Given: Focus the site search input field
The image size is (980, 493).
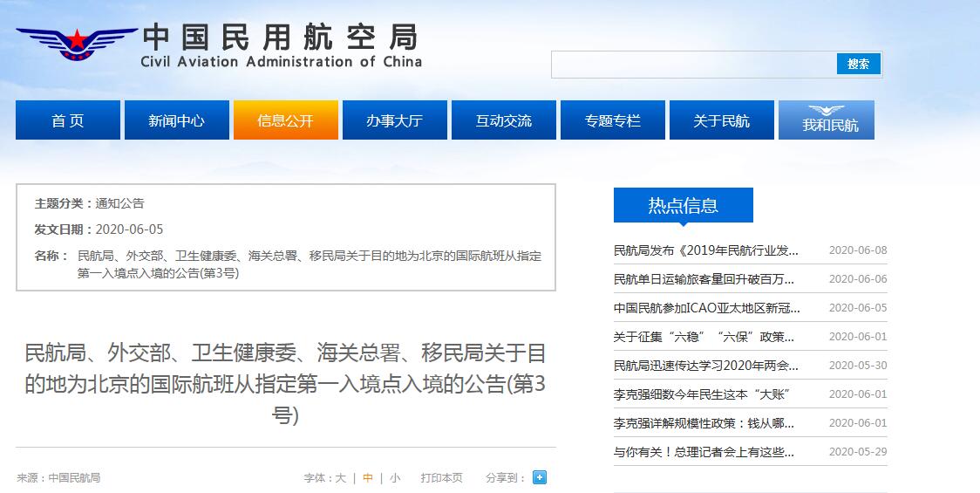Looking at the screenshot, I should click(694, 65).
